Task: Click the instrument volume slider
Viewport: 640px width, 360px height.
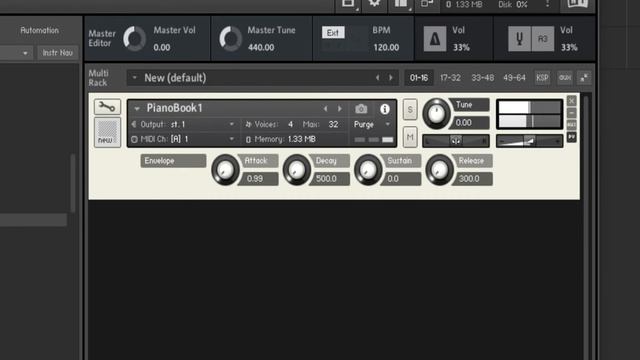Action: click(529, 141)
